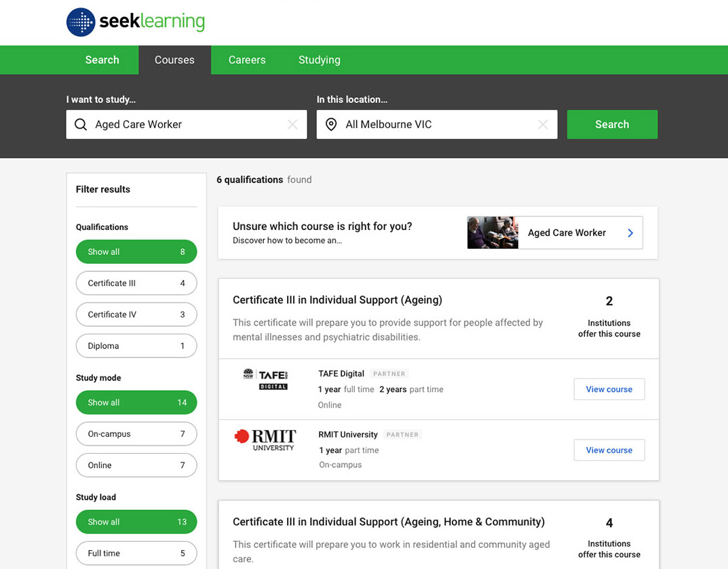The image size is (728, 569).
Task: Filter by Certificate IV
Action: (136, 314)
